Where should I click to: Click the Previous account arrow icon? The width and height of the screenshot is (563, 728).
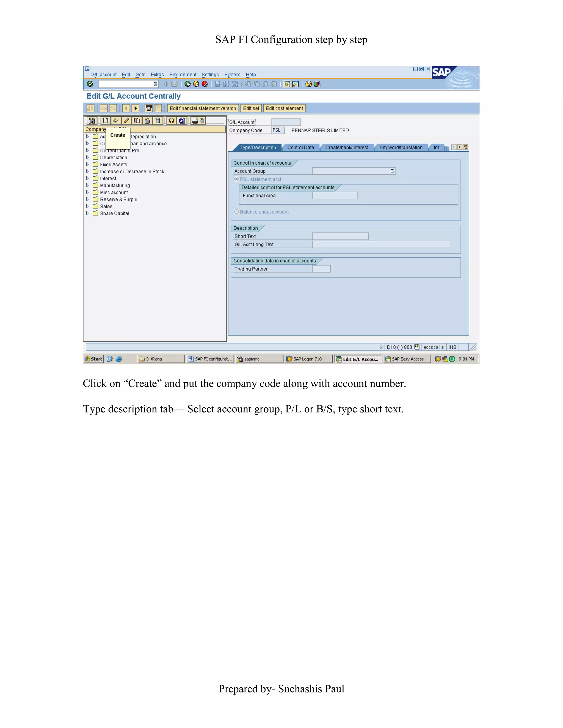tap(126, 108)
